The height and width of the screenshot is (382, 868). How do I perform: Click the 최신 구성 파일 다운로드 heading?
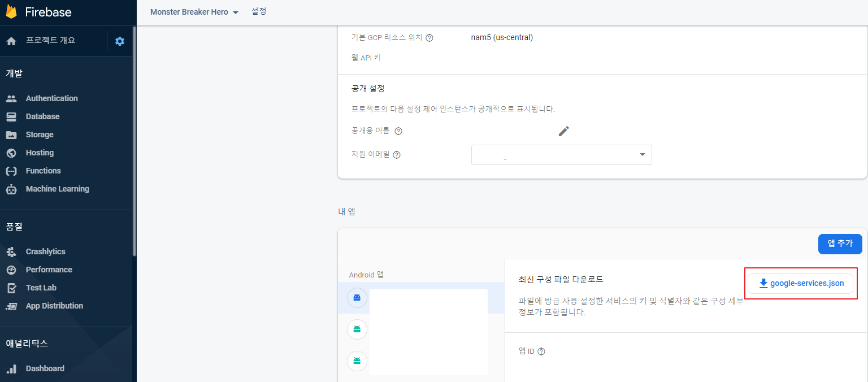[561, 279]
